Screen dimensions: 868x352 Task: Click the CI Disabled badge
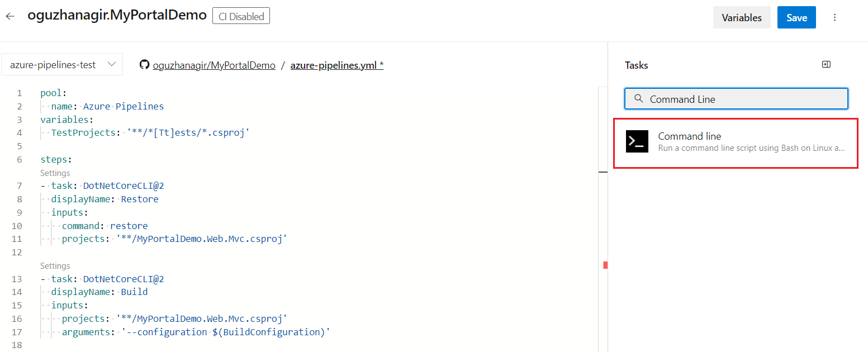click(241, 16)
